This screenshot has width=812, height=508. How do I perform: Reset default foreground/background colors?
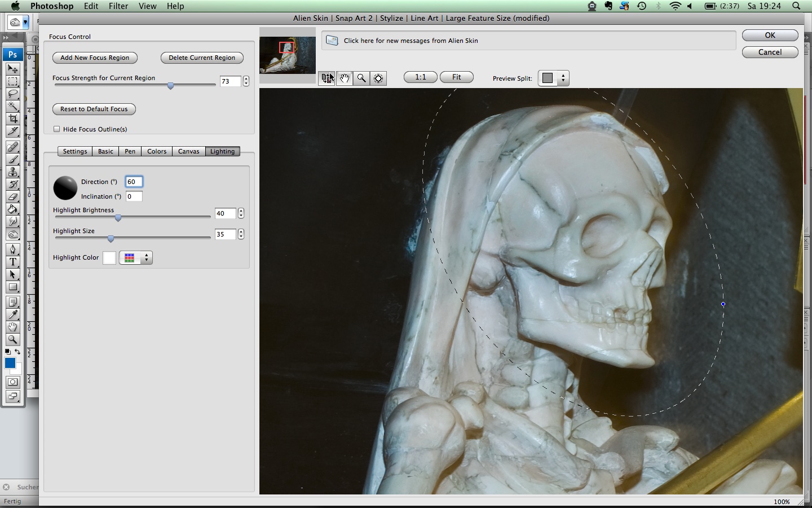[7, 352]
